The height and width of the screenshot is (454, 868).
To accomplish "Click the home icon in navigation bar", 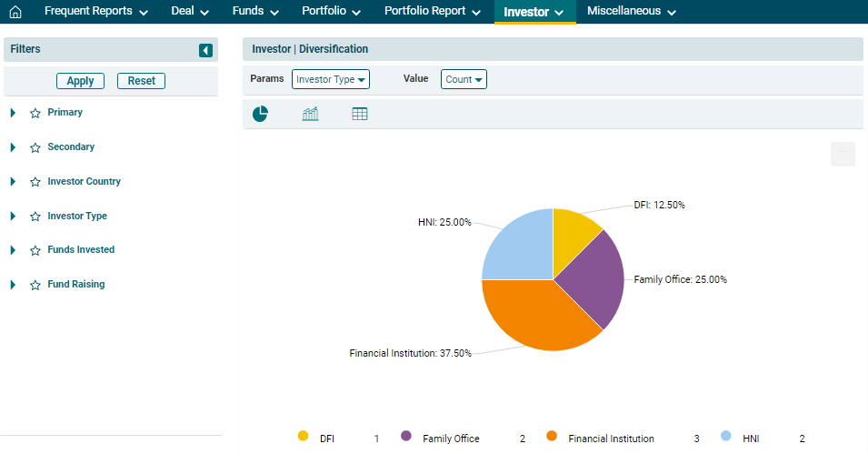I will pyautogui.click(x=15, y=12).
